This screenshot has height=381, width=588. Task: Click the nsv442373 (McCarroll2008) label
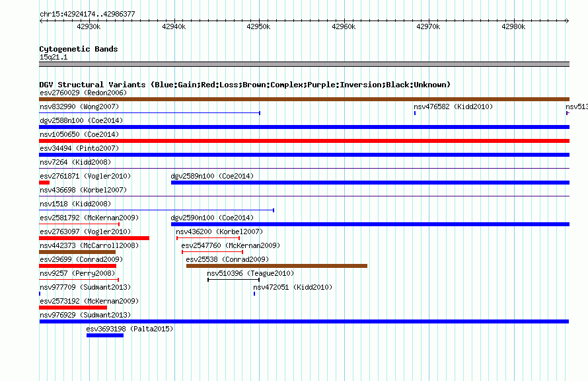coord(89,245)
